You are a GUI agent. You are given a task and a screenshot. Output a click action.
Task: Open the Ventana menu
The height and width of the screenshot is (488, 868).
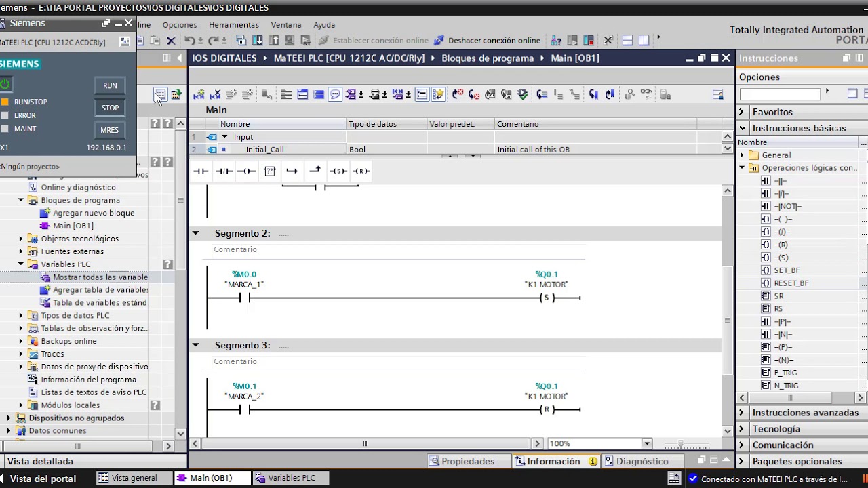pyautogui.click(x=286, y=25)
